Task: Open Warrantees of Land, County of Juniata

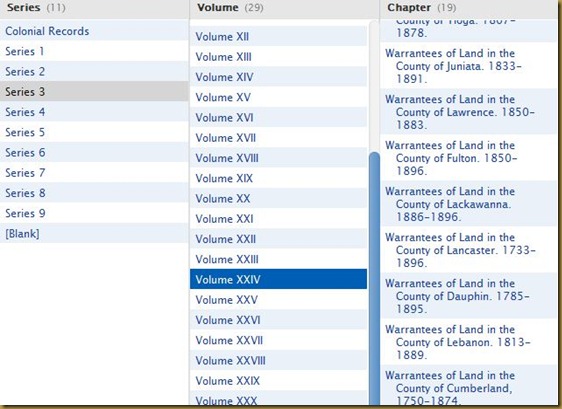Action: tap(468, 66)
